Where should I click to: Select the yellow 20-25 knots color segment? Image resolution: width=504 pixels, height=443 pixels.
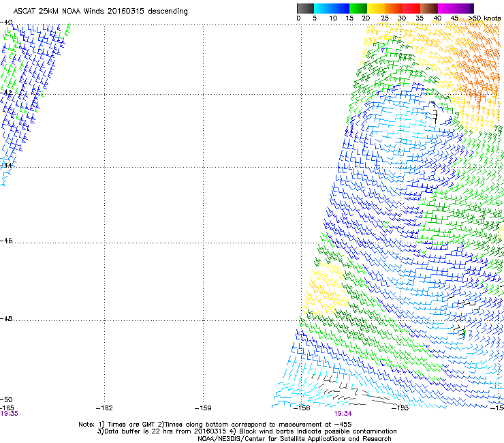(x=376, y=8)
